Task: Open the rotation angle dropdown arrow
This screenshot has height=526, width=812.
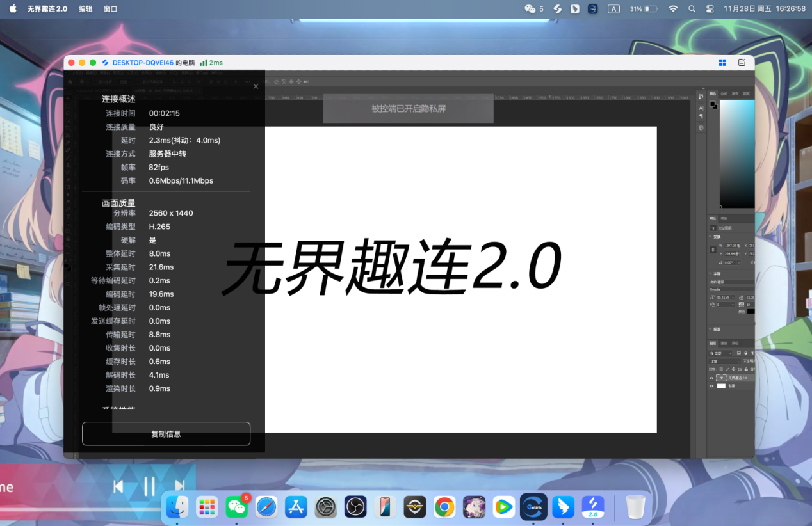Action: (738, 262)
